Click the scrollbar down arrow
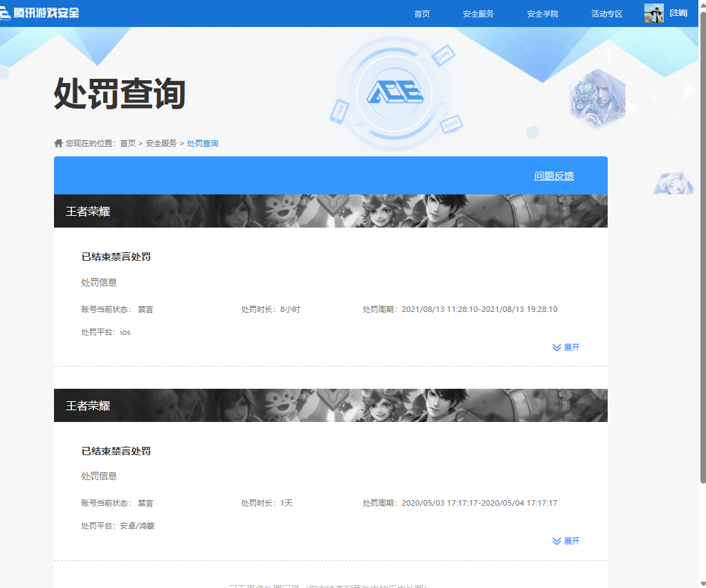 (703, 584)
